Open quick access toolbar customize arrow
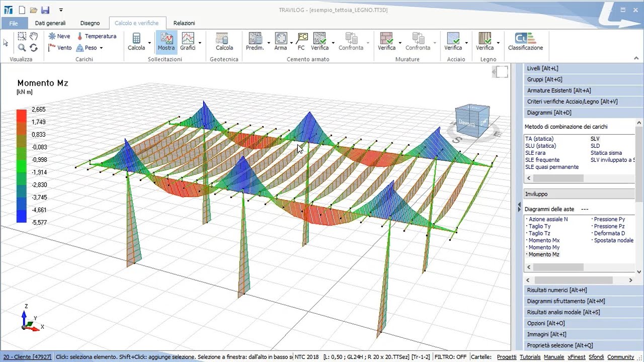 coord(61,10)
